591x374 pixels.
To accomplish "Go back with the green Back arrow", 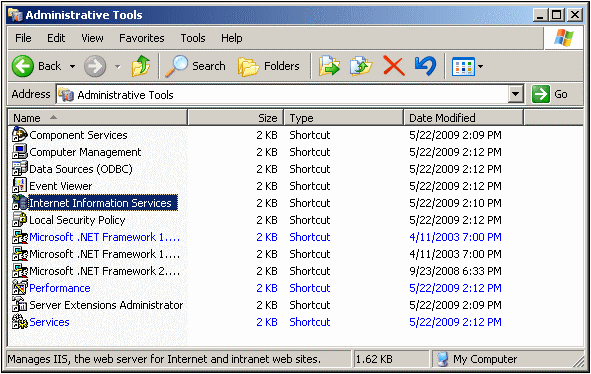I will (23, 66).
